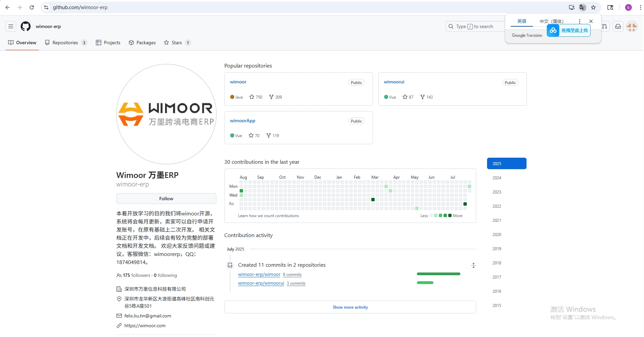Select the dark green July Friday contribution cell
644x337 pixels.
(x=465, y=204)
